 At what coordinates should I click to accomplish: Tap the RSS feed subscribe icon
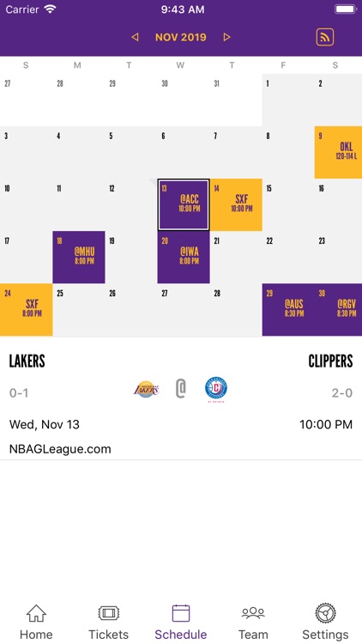[x=324, y=38]
